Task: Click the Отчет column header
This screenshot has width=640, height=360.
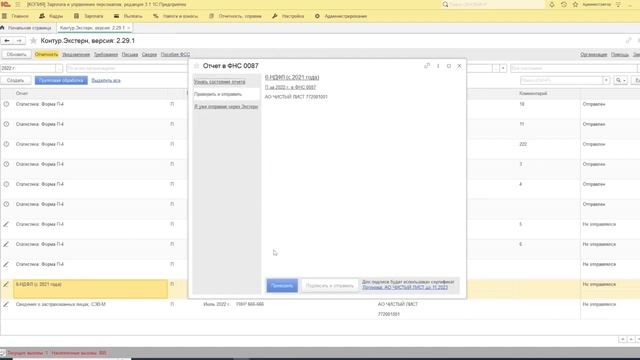Action: point(22,93)
